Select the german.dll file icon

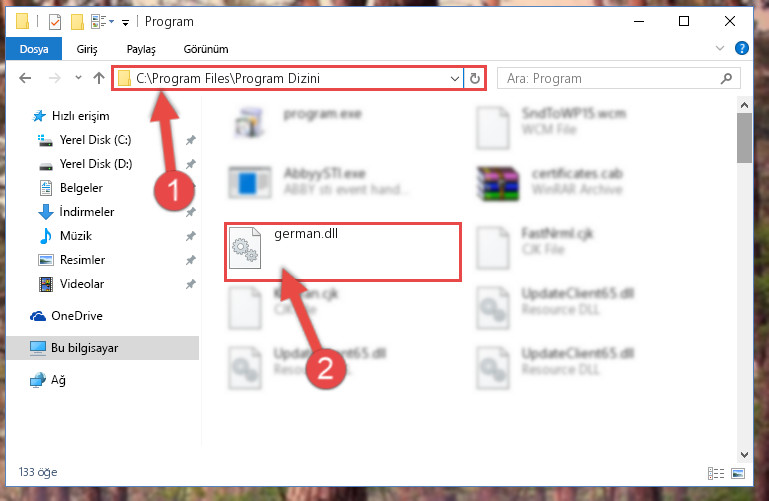pyautogui.click(x=245, y=248)
